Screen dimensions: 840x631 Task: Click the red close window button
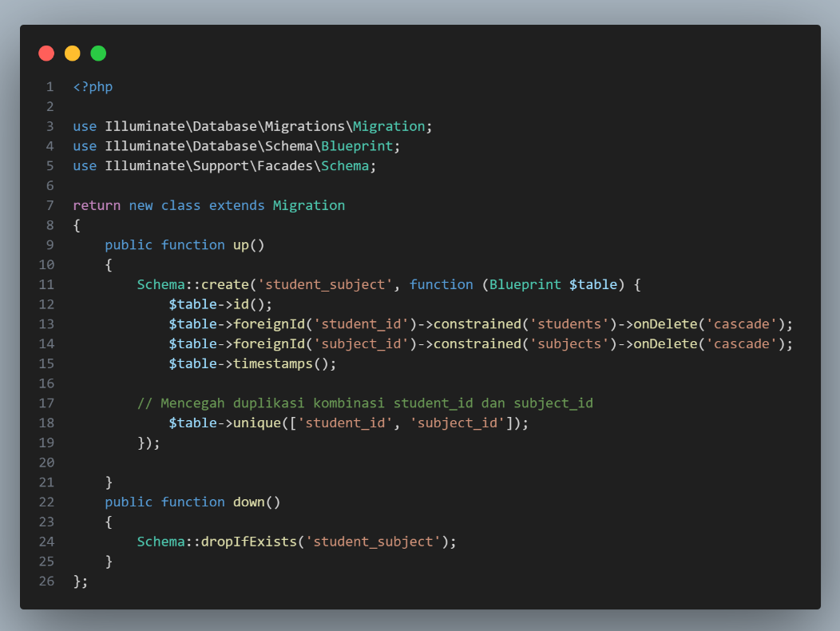coord(46,53)
